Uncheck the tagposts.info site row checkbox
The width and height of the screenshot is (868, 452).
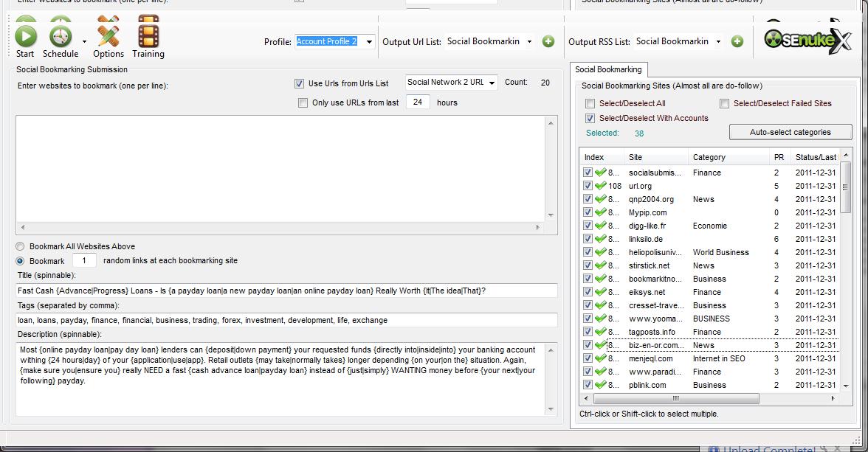pos(588,332)
